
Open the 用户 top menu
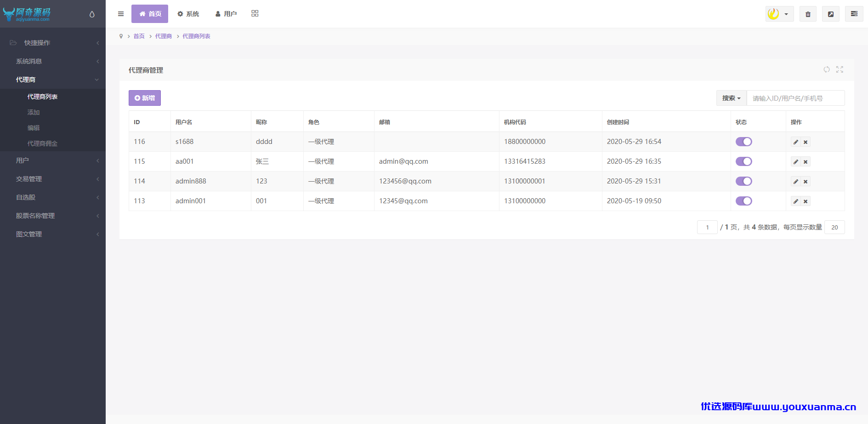(226, 14)
